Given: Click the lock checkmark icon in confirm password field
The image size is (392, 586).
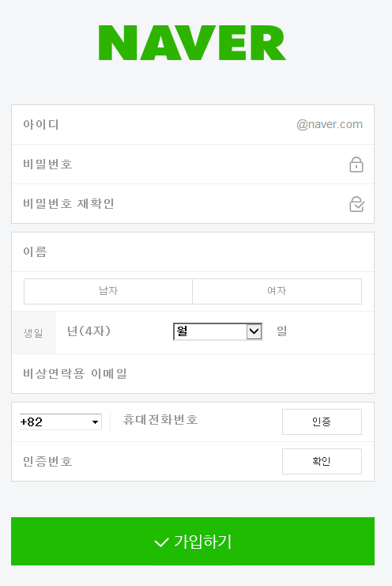Looking at the screenshot, I should tap(357, 204).
